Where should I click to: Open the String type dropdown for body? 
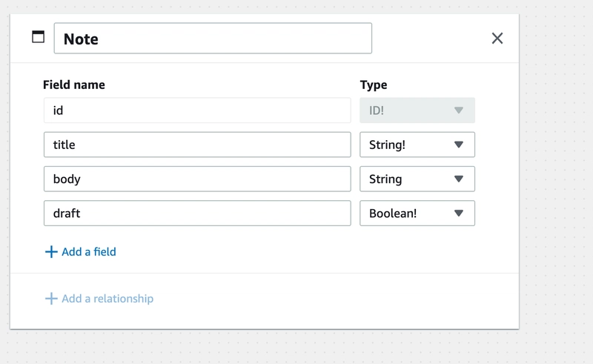pos(417,179)
